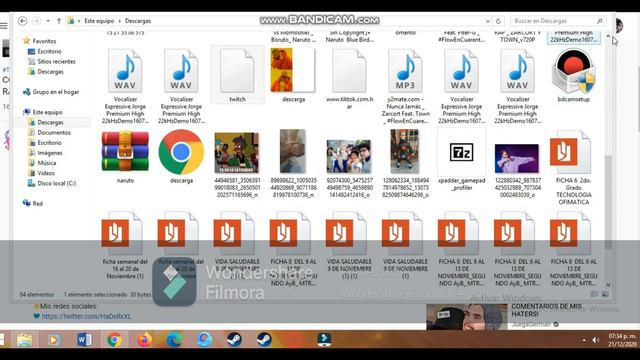Switch to large icons view in status bar
This screenshot has height=360, width=640.
pos(605,294)
